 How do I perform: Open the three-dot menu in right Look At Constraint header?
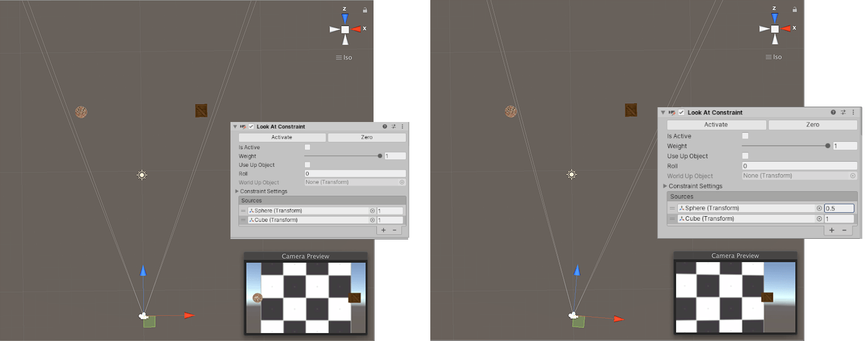click(x=853, y=112)
